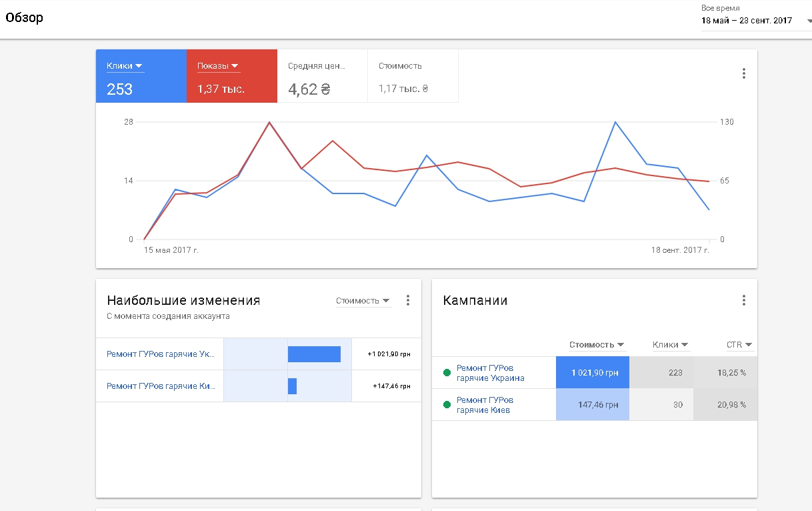Click the +147,46 грн change value
The width and height of the screenshot is (812, 511).
pyautogui.click(x=391, y=386)
